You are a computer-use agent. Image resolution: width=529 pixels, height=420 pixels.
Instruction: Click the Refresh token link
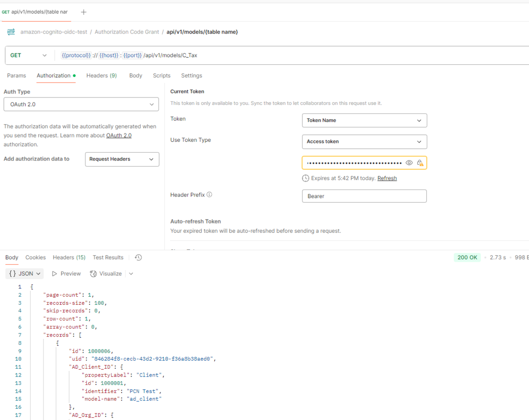tap(387, 178)
